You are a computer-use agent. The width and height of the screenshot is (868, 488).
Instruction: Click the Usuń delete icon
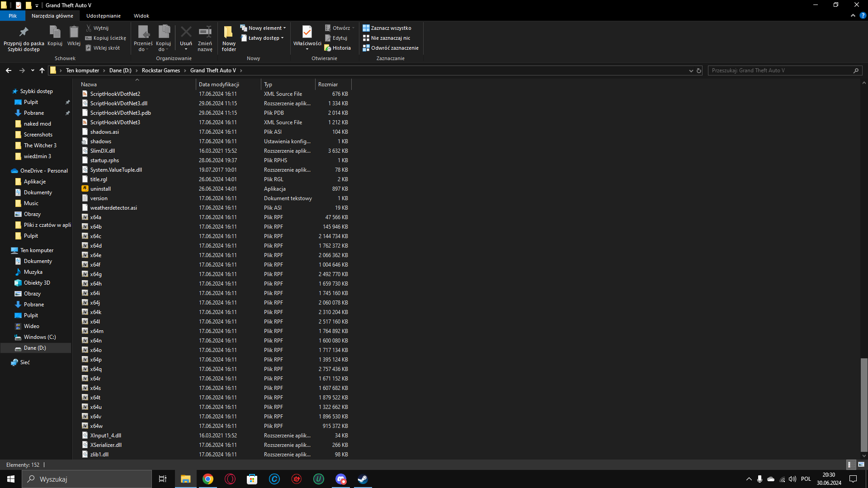(x=186, y=32)
